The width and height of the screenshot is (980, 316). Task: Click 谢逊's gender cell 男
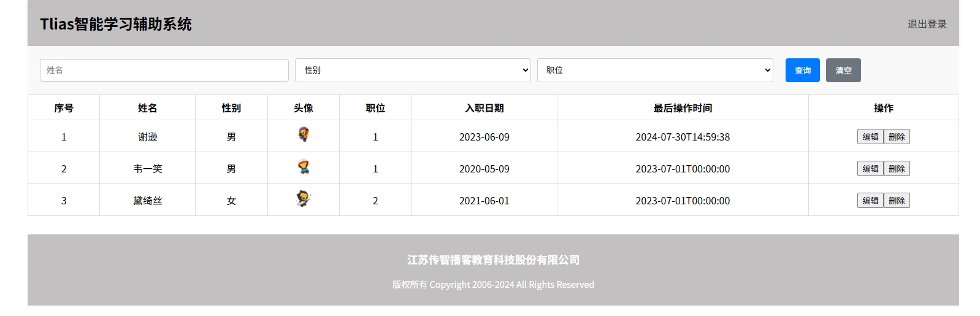[231, 137]
